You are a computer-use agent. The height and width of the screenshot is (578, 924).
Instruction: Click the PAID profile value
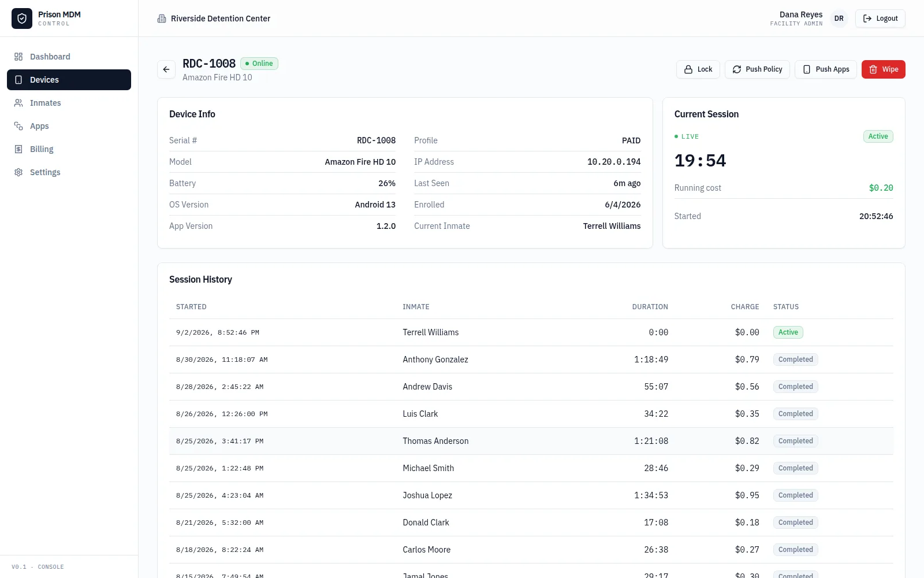631,140
